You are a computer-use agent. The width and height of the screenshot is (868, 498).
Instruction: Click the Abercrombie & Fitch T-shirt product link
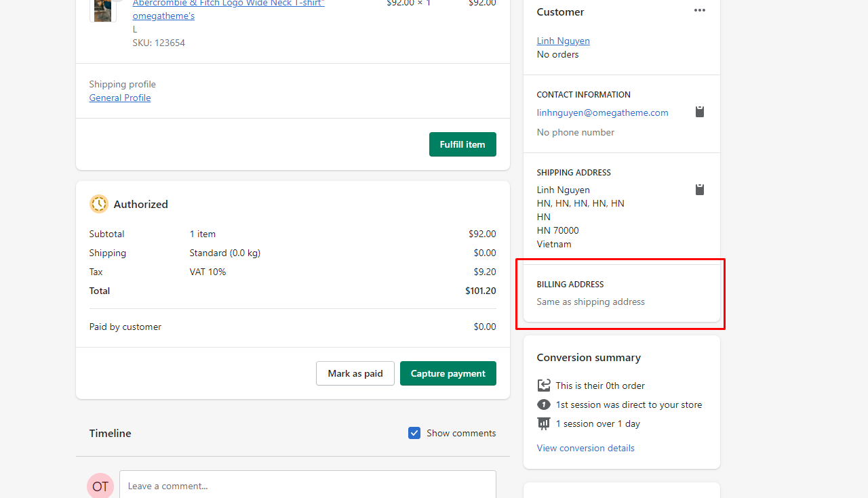point(228,4)
